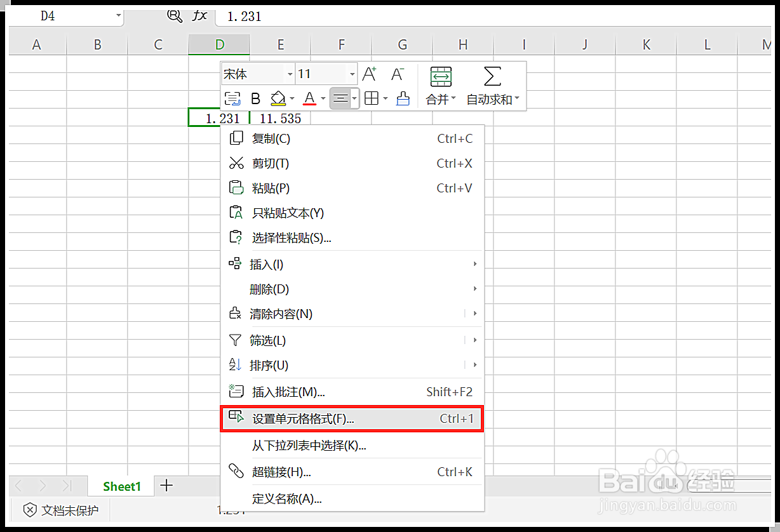Go to next sheet arrow

point(42,486)
